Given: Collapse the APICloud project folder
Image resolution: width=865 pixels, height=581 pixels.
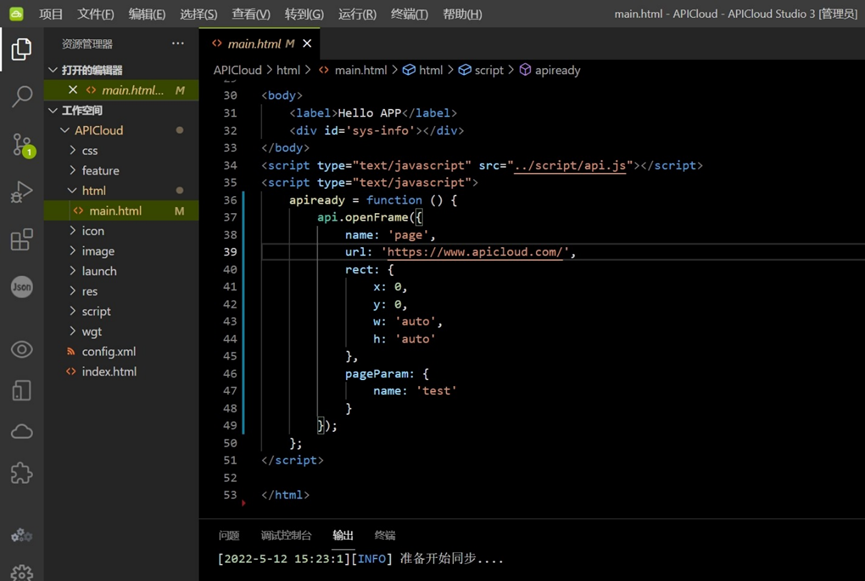Looking at the screenshot, I should pyautogui.click(x=65, y=130).
